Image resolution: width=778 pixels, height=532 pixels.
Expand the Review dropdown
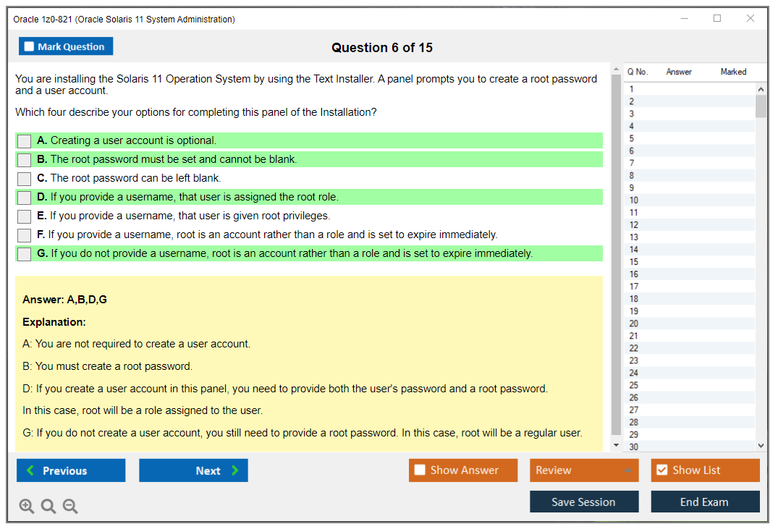pyautogui.click(x=627, y=470)
